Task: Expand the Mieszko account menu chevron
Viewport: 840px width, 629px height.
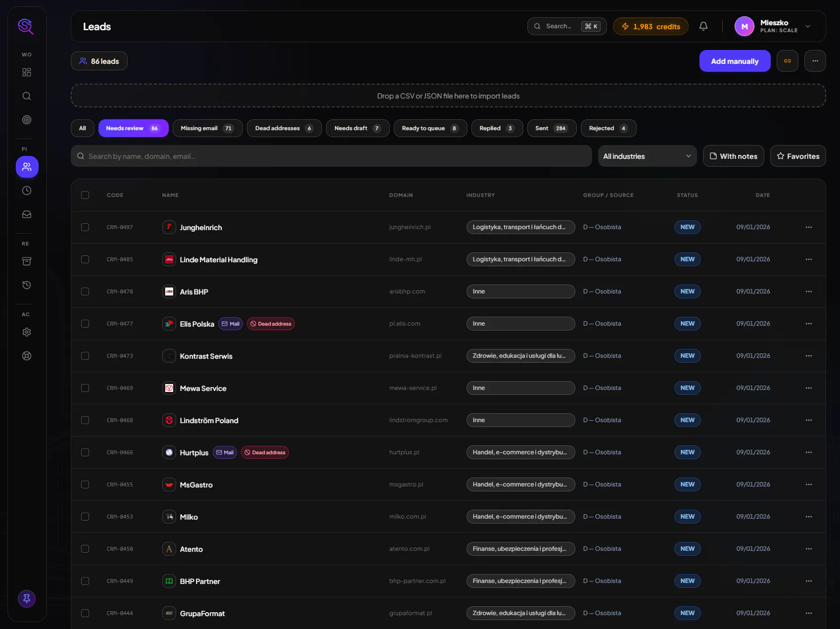Action: (808, 26)
